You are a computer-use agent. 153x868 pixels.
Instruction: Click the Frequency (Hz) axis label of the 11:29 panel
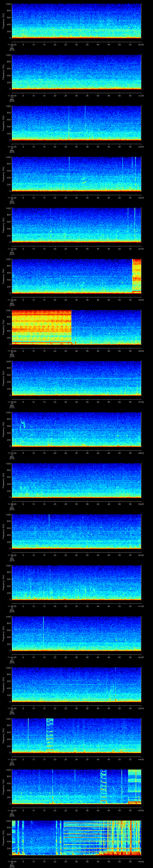[3, 21]
